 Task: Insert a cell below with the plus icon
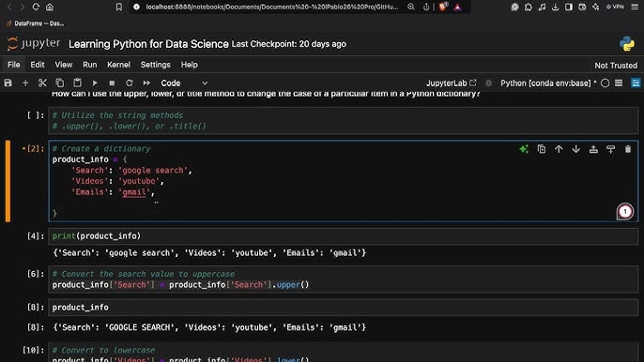25,83
